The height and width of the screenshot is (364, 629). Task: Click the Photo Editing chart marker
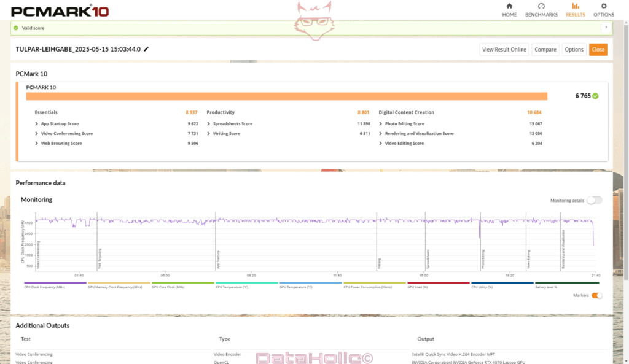coord(483,260)
